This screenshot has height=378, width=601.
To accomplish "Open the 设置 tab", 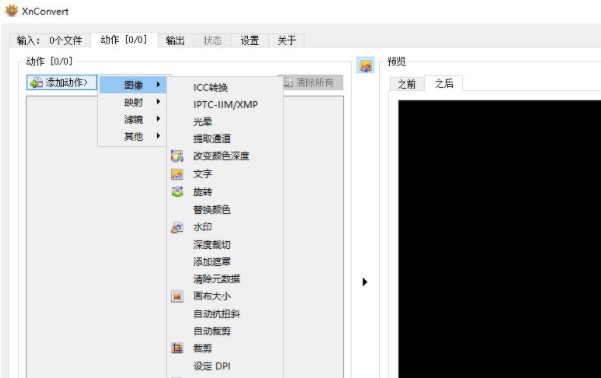I will [x=250, y=40].
